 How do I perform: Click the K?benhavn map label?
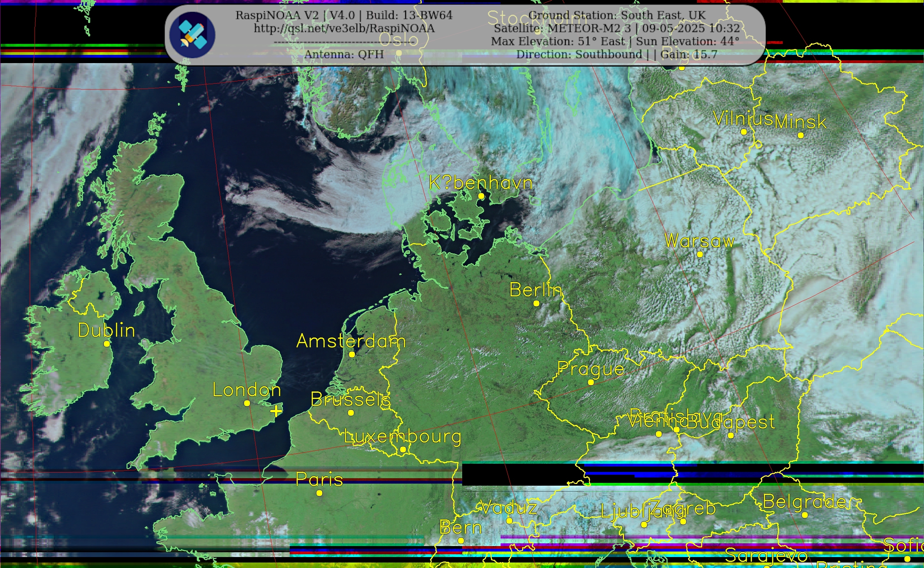481,183
